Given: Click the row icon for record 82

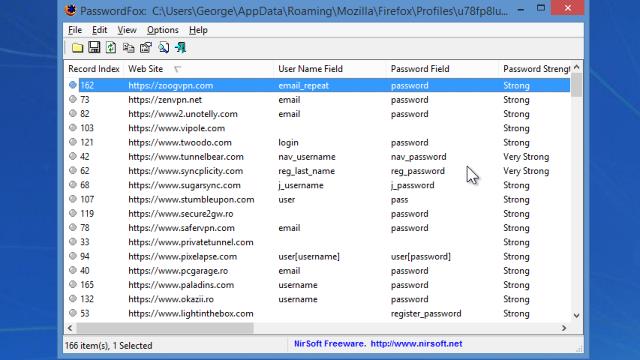Looking at the screenshot, I should [73, 113].
